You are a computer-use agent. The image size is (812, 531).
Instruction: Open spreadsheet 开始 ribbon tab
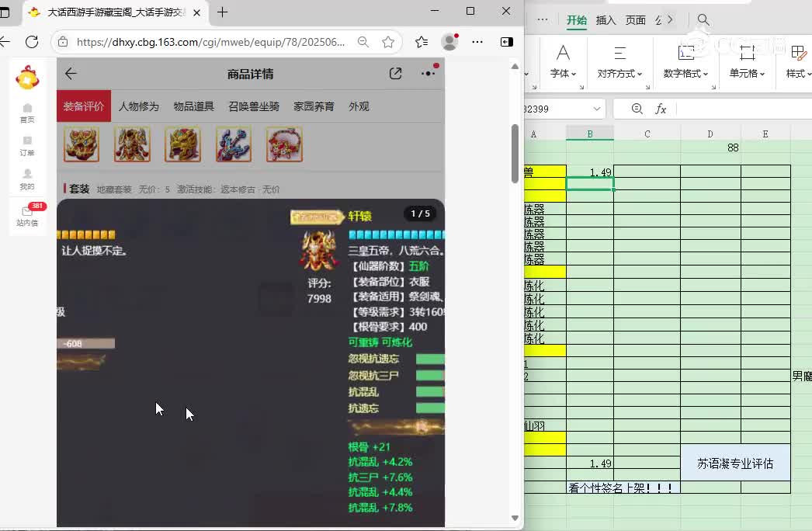pyautogui.click(x=576, y=20)
